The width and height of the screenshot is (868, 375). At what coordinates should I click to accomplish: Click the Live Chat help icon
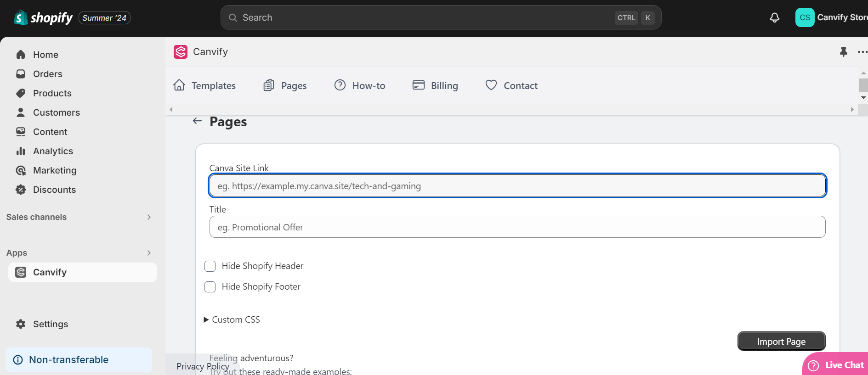point(813,365)
